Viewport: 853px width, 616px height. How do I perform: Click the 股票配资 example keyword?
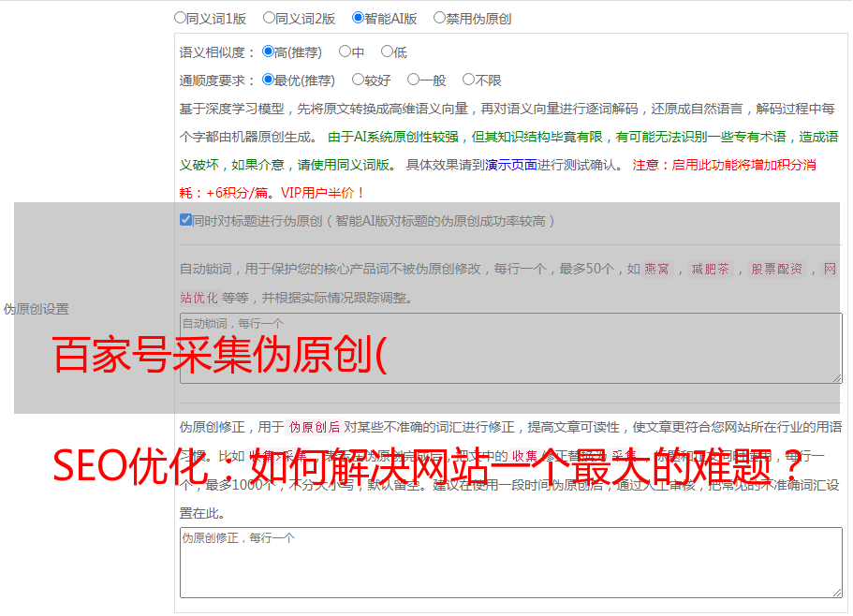[x=776, y=269]
